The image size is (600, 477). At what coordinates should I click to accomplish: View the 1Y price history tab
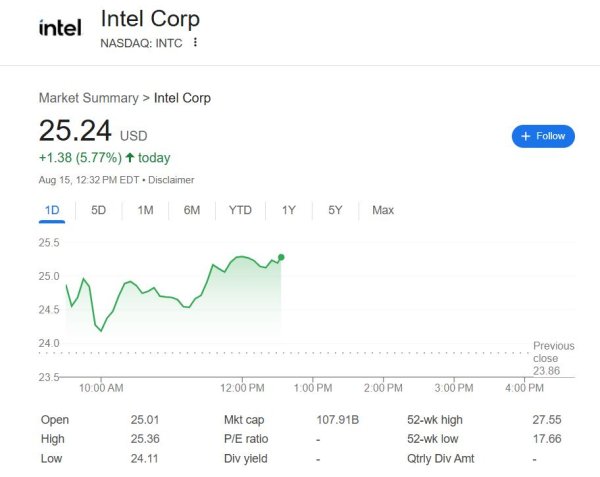[289, 210]
